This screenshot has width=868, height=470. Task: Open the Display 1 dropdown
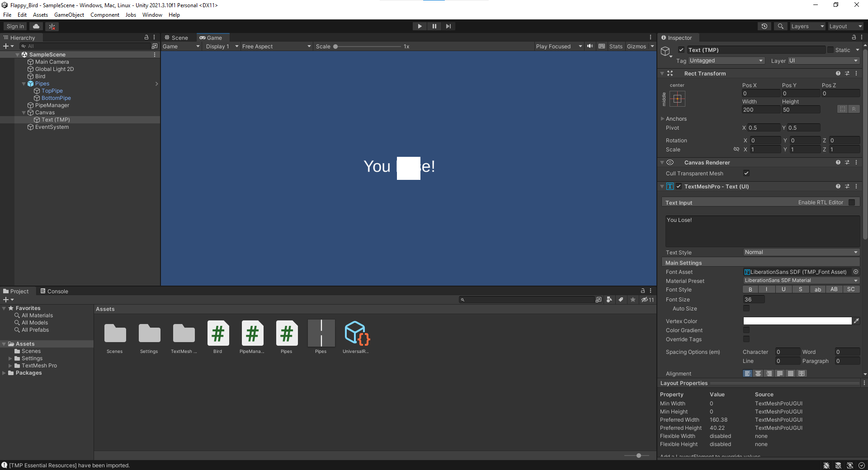[x=222, y=46]
